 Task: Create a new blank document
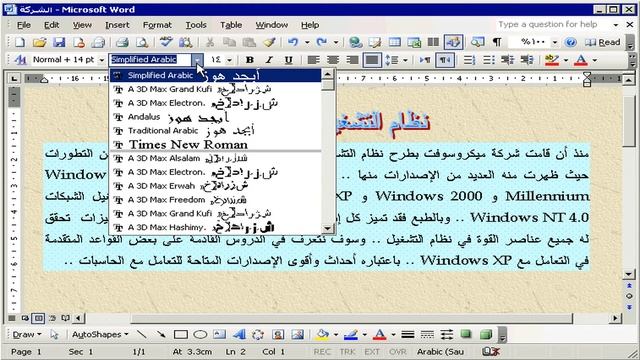tap(20, 42)
